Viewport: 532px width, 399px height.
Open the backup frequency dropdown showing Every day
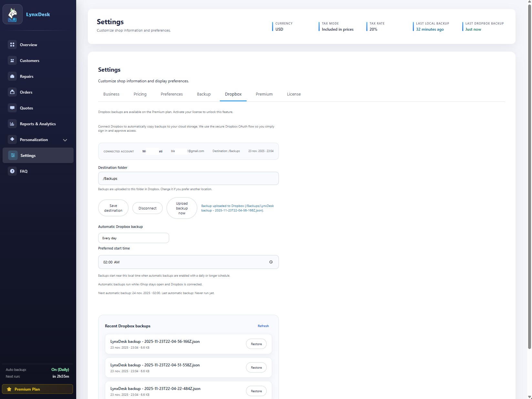click(133, 238)
